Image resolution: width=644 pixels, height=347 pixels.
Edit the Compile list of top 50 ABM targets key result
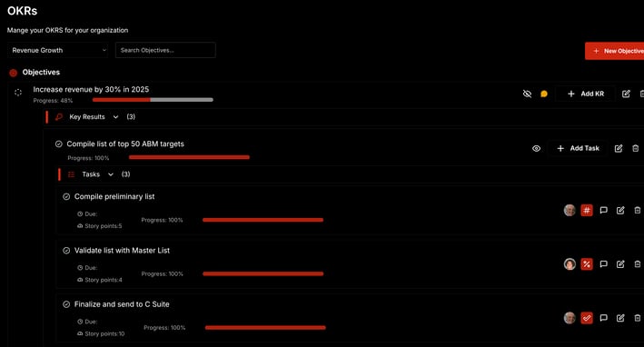(x=619, y=148)
